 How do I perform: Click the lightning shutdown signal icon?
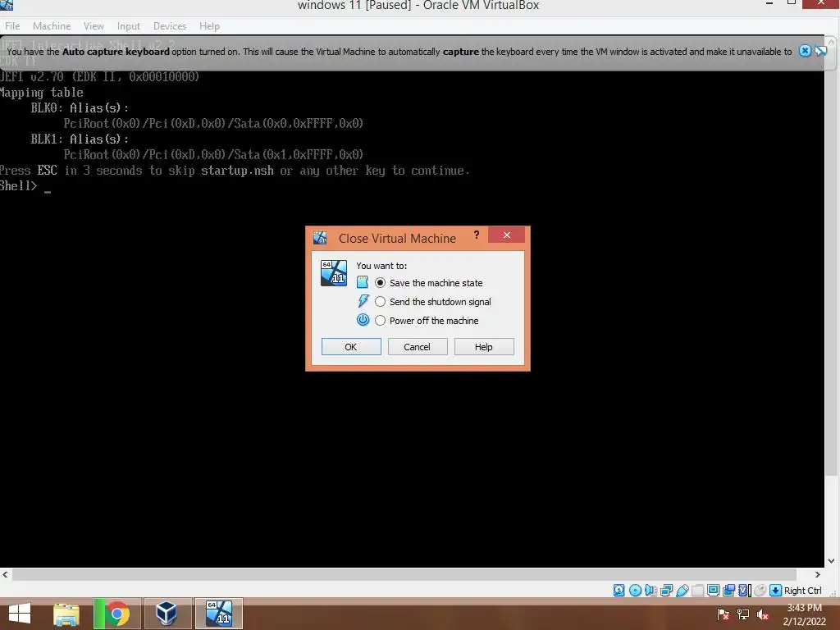[x=363, y=301]
